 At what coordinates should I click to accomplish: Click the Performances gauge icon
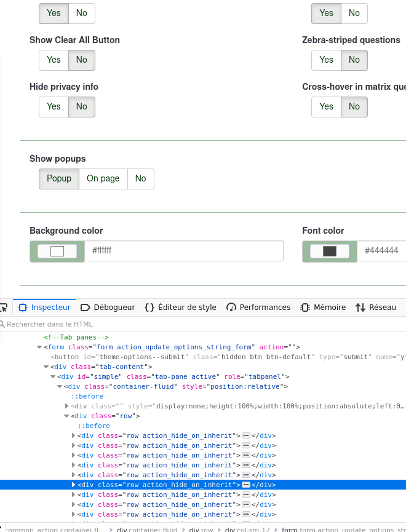click(x=231, y=308)
